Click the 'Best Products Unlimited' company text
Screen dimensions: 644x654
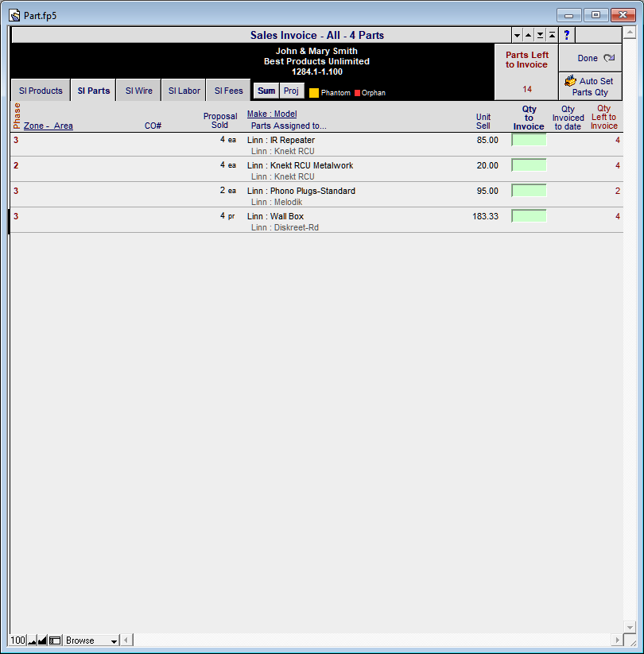coord(316,61)
